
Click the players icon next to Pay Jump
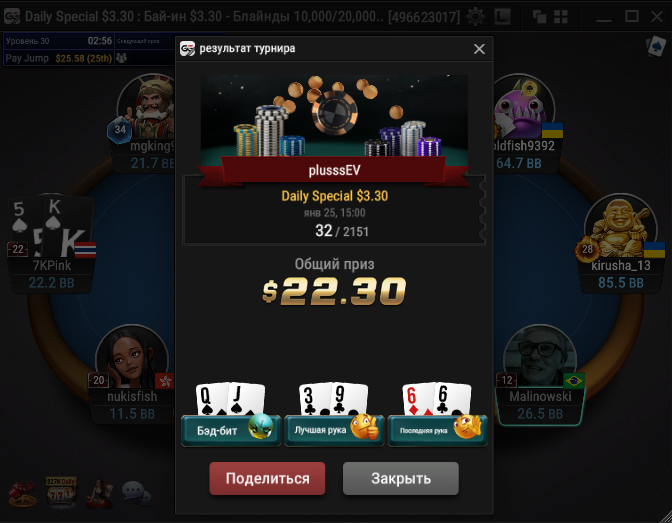click(x=121, y=58)
